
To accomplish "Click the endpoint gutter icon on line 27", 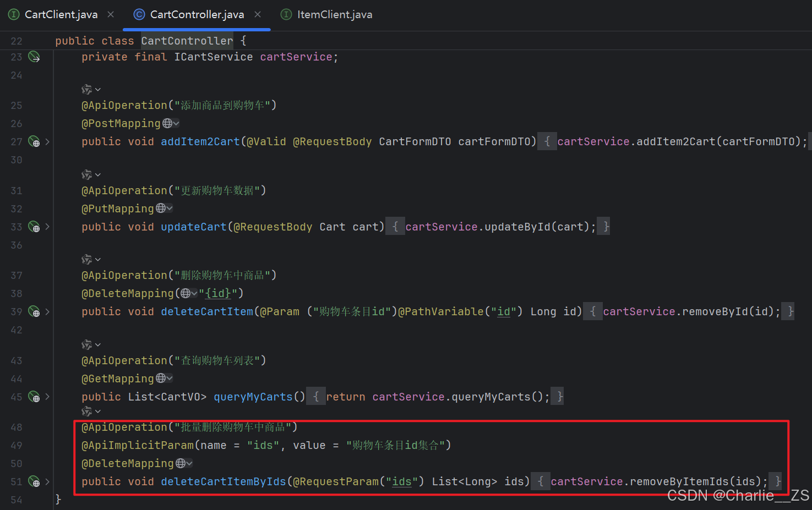I will (34, 142).
